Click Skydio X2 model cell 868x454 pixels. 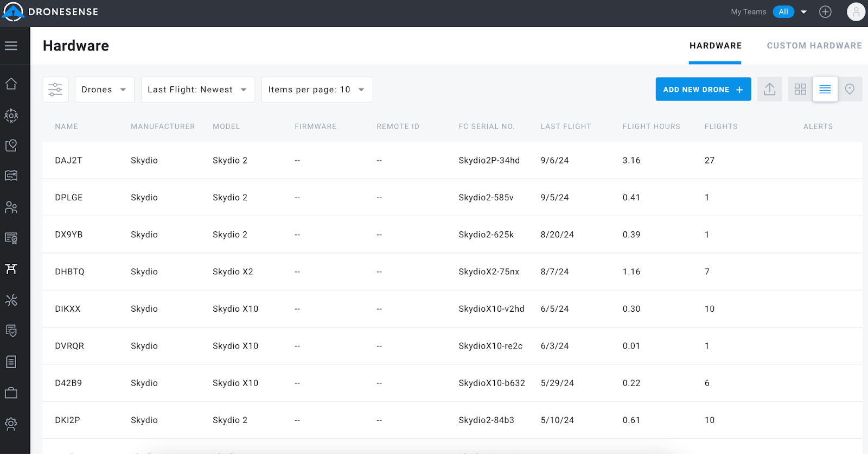[x=233, y=272]
